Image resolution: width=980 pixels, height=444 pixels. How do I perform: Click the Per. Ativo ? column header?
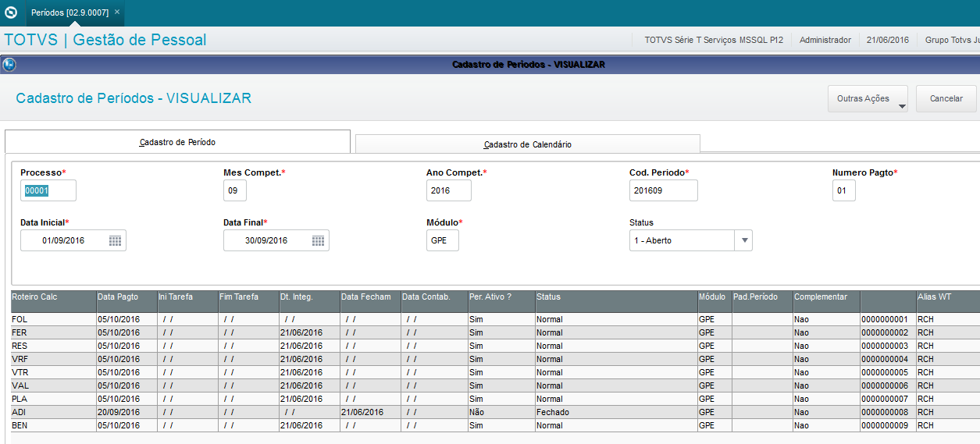(501, 302)
